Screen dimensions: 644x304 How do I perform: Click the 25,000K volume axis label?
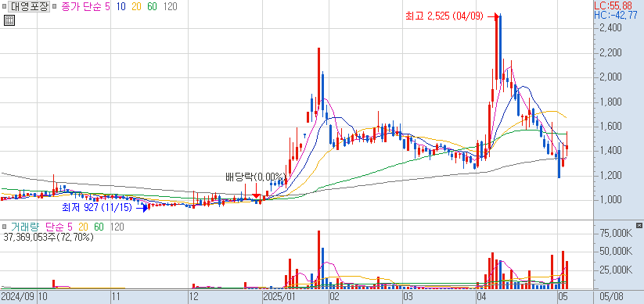coord(616,270)
